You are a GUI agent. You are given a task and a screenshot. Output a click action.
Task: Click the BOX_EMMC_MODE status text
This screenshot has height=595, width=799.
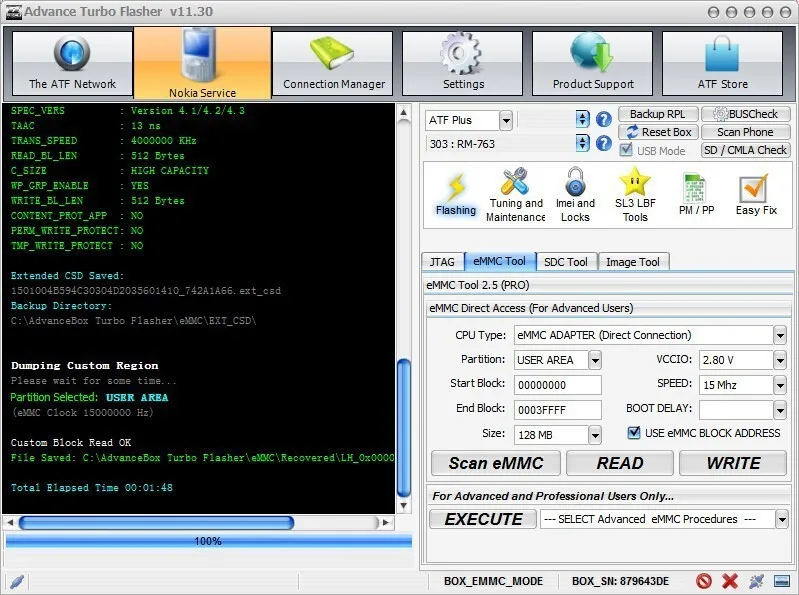[x=493, y=581]
